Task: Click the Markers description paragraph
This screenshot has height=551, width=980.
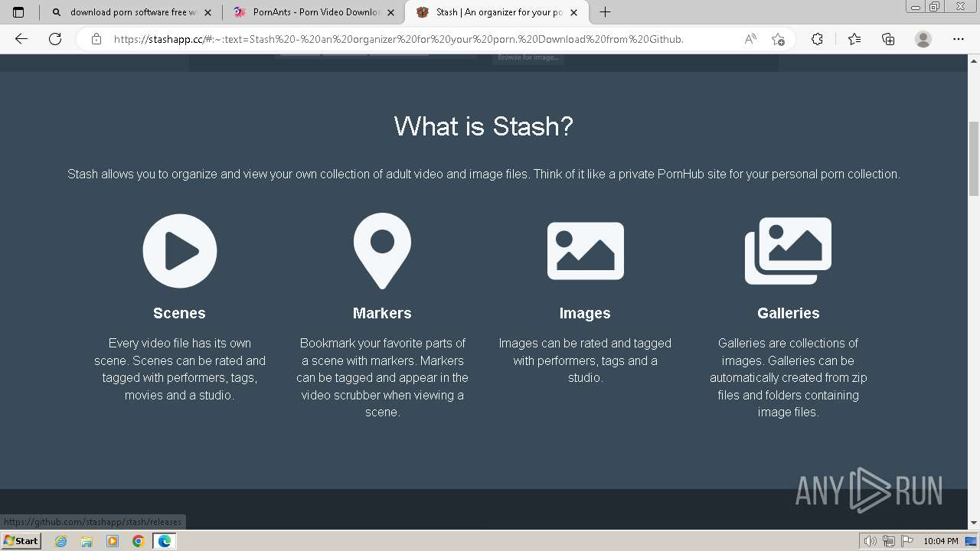Action: point(382,377)
